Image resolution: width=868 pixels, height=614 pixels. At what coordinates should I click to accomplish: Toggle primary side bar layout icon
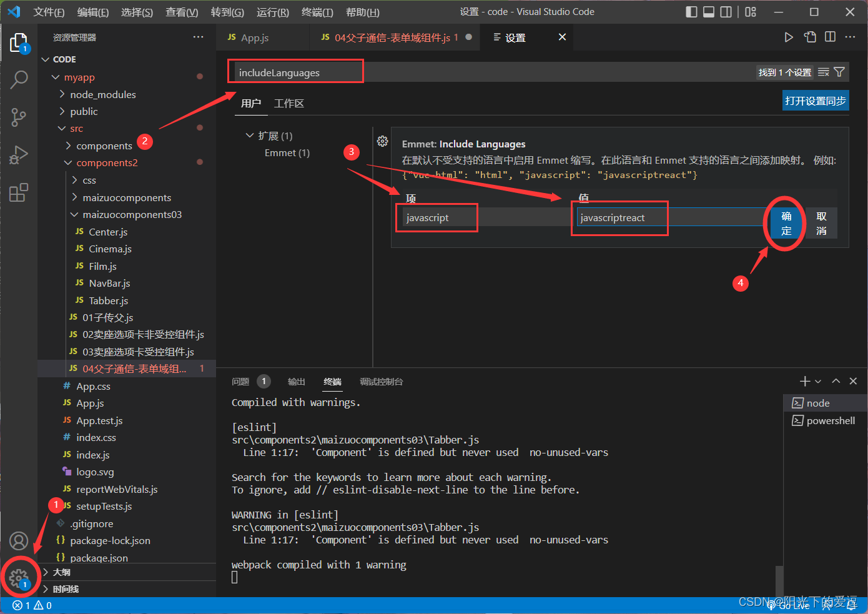coord(691,12)
